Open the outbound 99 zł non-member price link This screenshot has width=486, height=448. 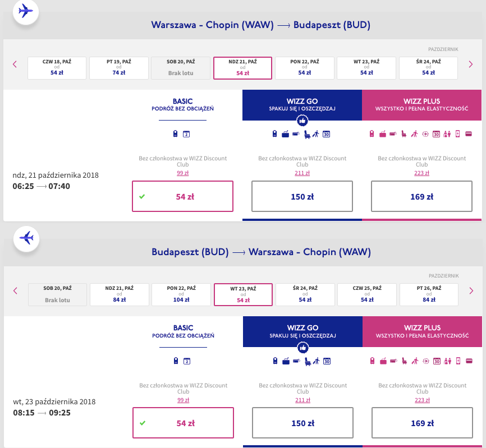182,173
